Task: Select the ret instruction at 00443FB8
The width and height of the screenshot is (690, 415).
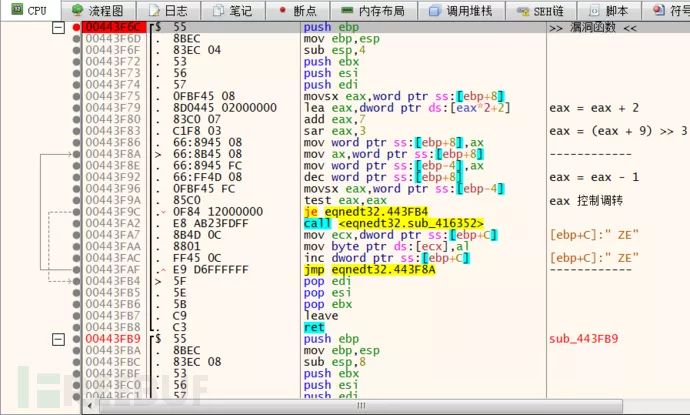Action: click(x=314, y=327)
